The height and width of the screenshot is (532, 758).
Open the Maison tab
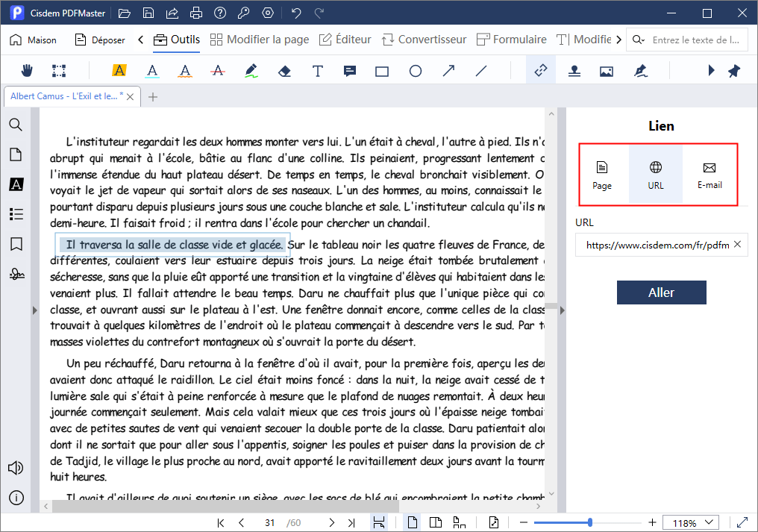click(34, 40)
